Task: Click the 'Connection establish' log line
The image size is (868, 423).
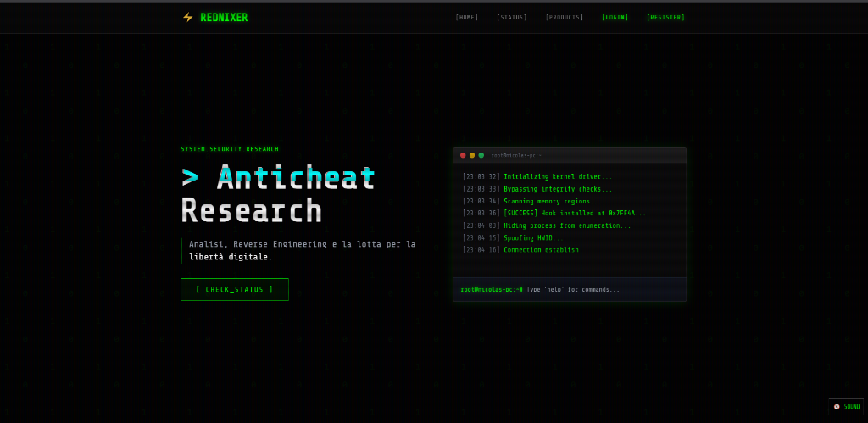Action: (x=520, y=250)
